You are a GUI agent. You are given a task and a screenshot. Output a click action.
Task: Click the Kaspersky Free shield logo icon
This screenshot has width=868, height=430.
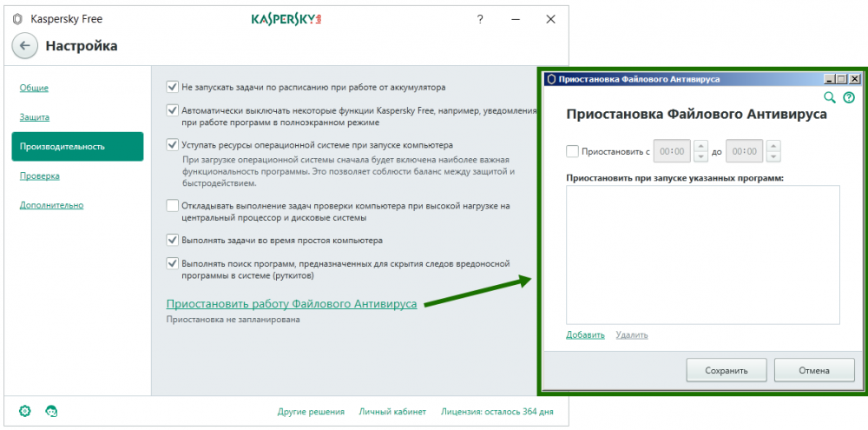tap(17, 19)
